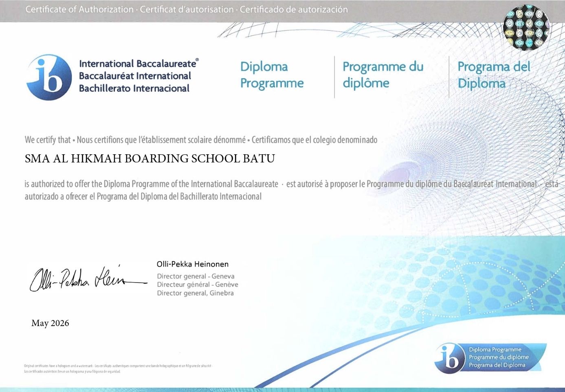
Task: Click 'Certificamos que el colegio denominado'
Action: point(314,140)
